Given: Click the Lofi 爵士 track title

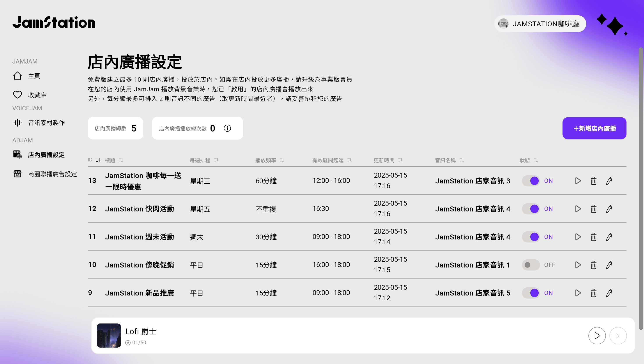Looking at the screenshot, I should (141, 331).
